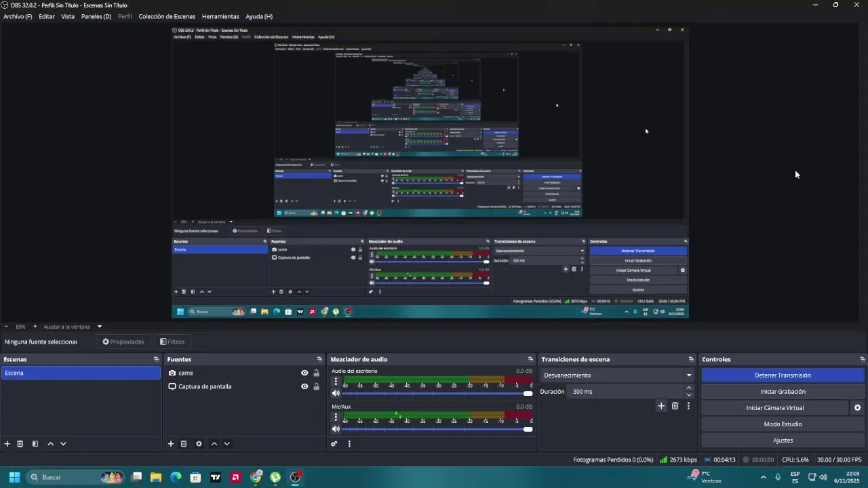
Task: Lock the came source
Action: [x=316, y=373]
